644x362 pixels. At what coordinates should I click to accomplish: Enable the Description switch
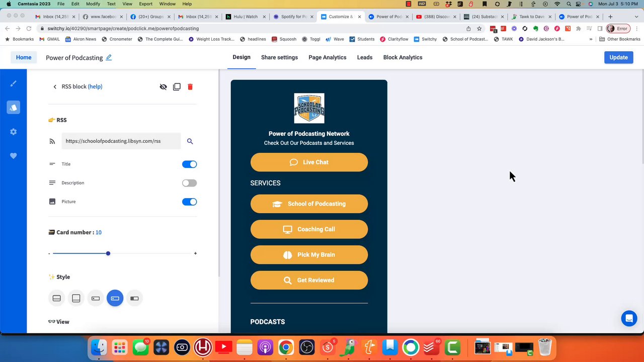click(x=189, y=183)
